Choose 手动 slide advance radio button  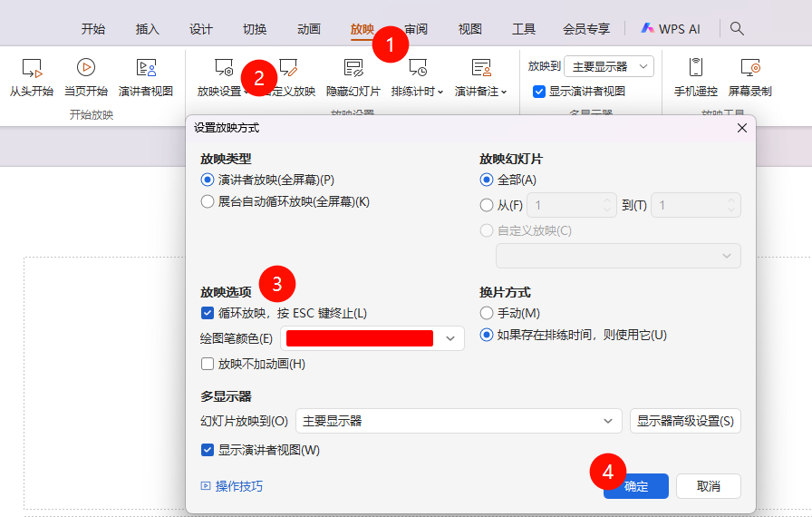487,313
